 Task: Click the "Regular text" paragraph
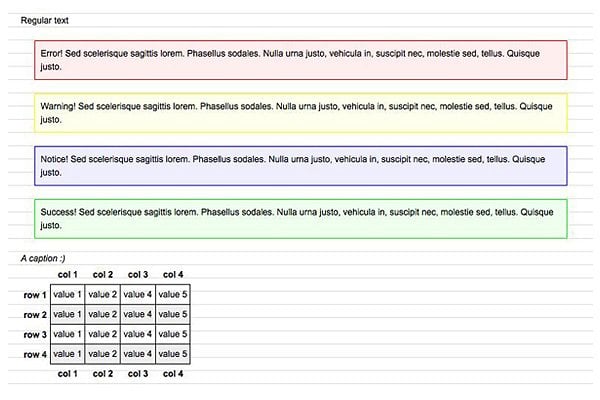click(x=45, y=21)
